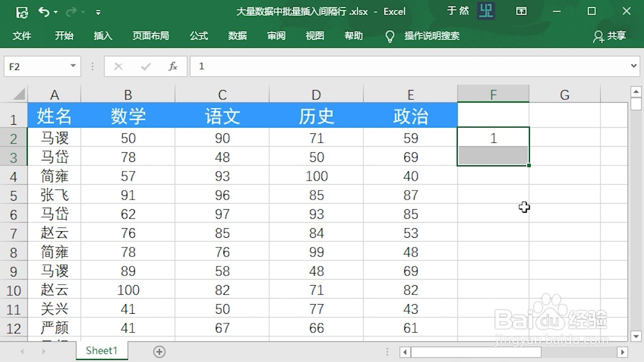Screen dimensions: 644x362
Task: Click the 政治 header cell
Action: tap(411, 116)
